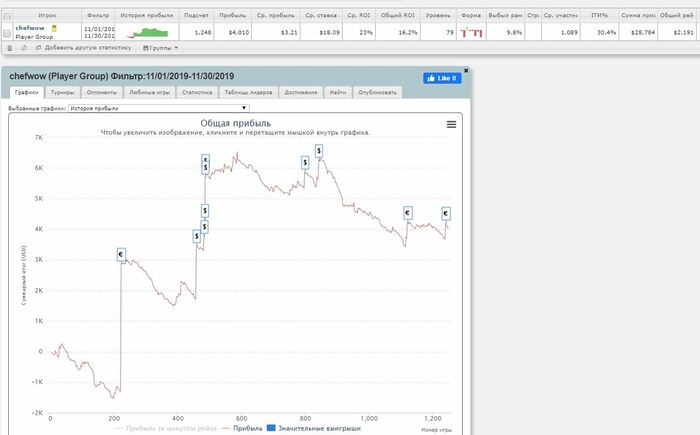Switch to the Статистика tab
This screenshot has height=435, width=700.
tap(197, 92)
